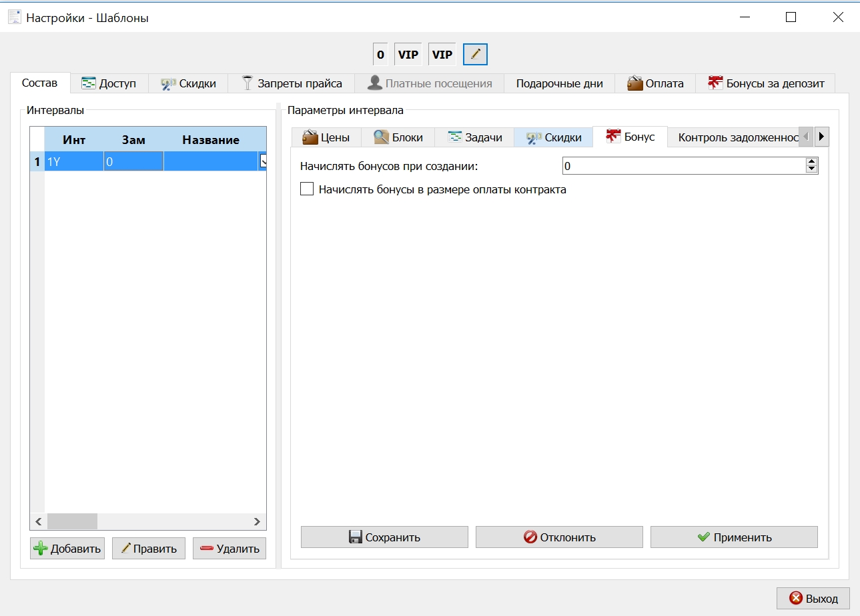
Task: Switch to the Подарочные дни tab
Action: tap(559, 83)
